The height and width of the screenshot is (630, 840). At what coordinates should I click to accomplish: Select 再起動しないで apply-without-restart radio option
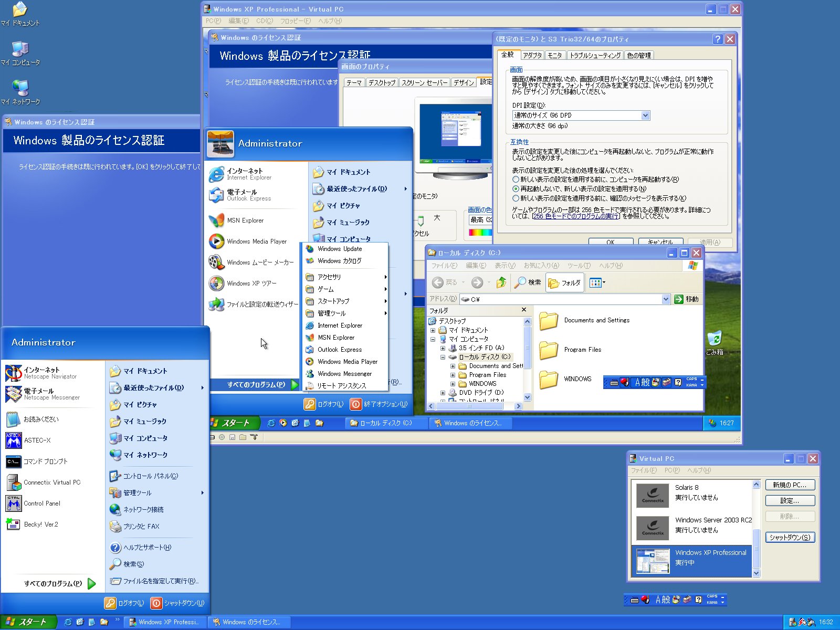(x=516, y=189)
